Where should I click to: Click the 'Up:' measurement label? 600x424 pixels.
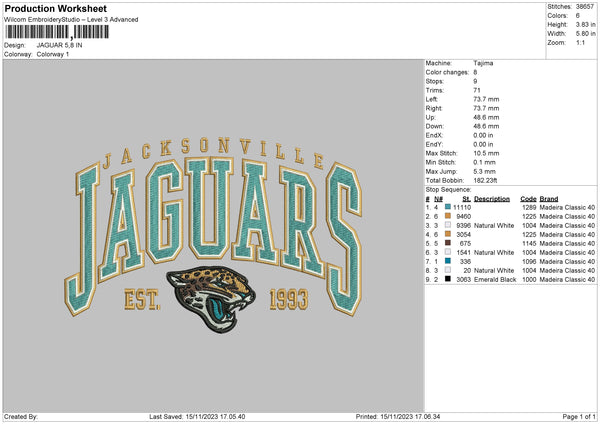(x=430, y=117)
